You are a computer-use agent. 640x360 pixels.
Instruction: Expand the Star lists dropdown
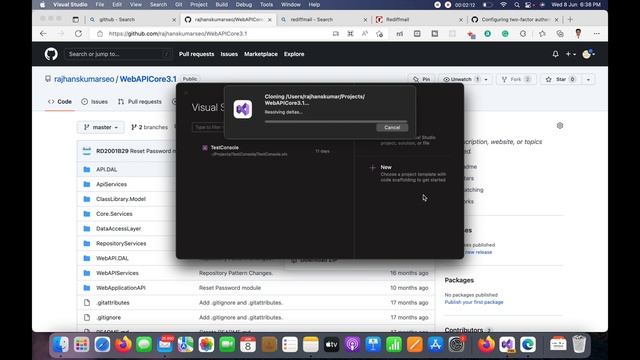588,79
